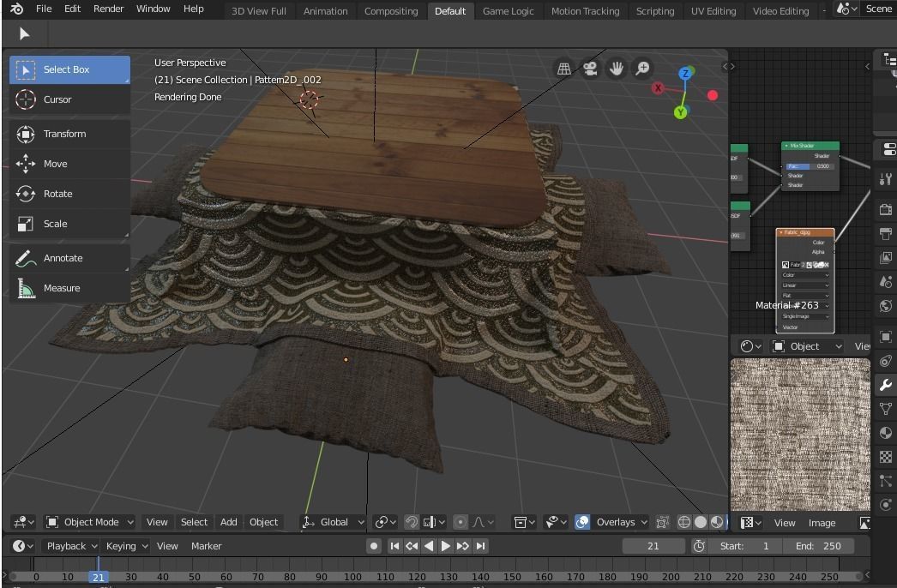Toggle proportional editing in viewport header
Screen dimensions: 897x588
tap(460, 522)
